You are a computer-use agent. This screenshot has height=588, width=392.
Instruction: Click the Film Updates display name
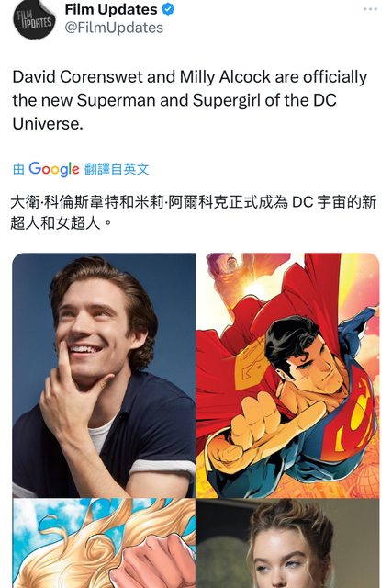tap(111, 9)
